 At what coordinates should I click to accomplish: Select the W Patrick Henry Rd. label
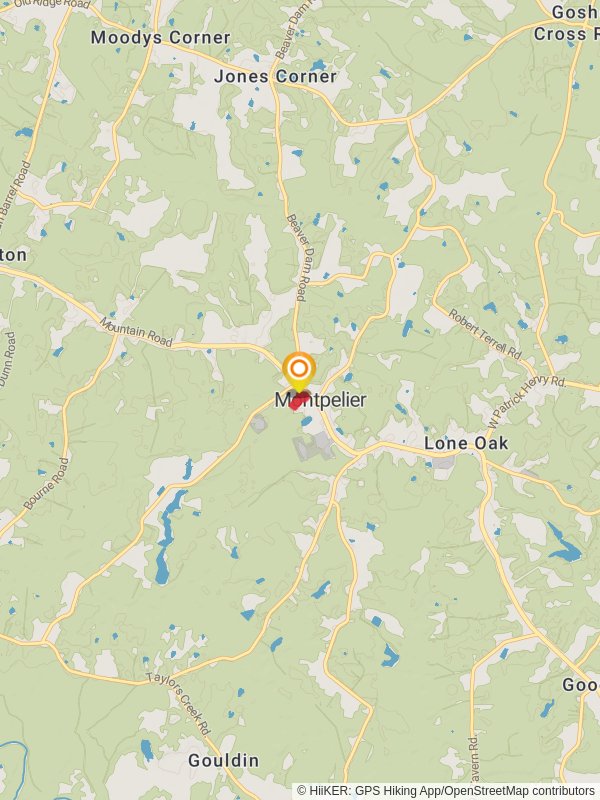pos(527,402)
